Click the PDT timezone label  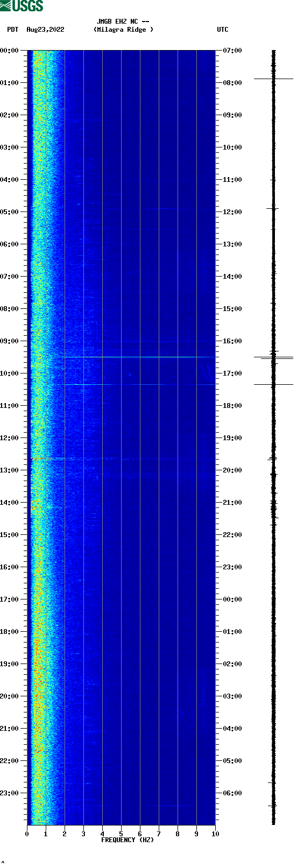coord(12,30)
